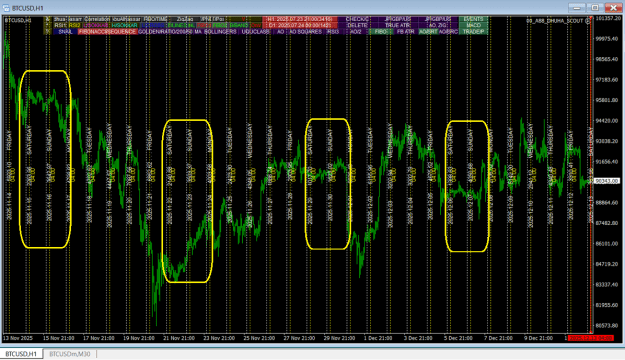Click the green EVENTS button
The width and height of the screenshot is (625, 360).
473,19
